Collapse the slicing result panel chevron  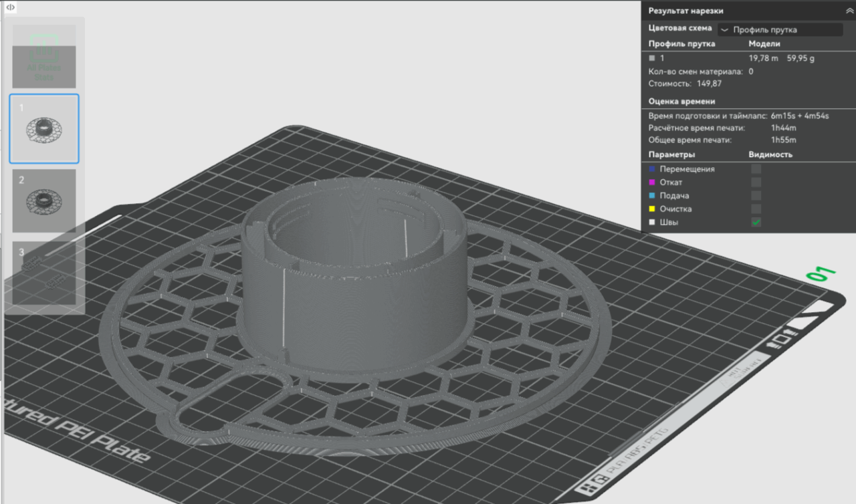click(x=844, y=11)
